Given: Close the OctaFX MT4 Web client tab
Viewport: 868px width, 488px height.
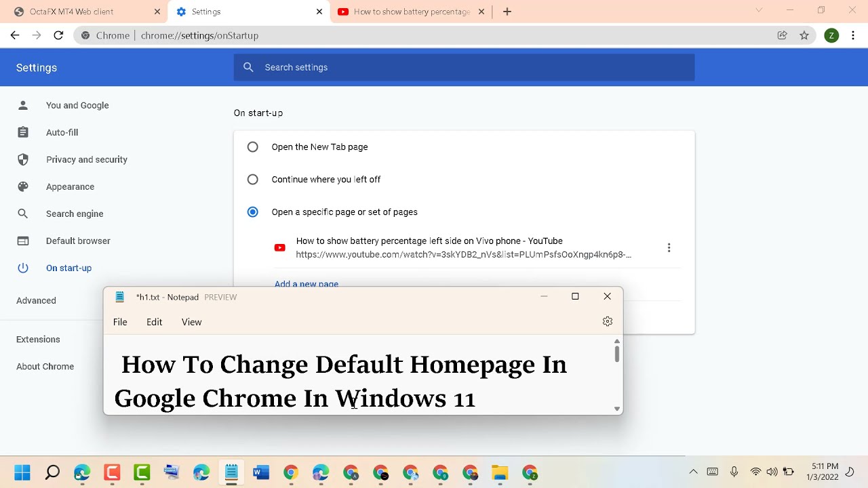Looking at the screenshot, I should pyautogui.click(x=157, y=12).
